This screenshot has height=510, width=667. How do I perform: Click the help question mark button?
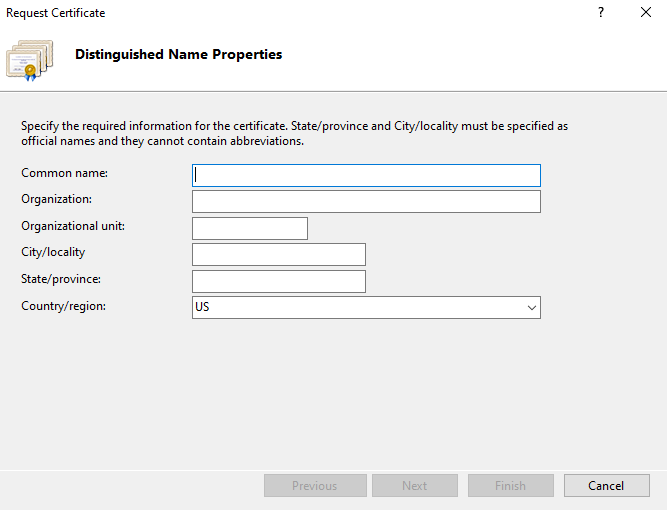click(x=601, y=13)
